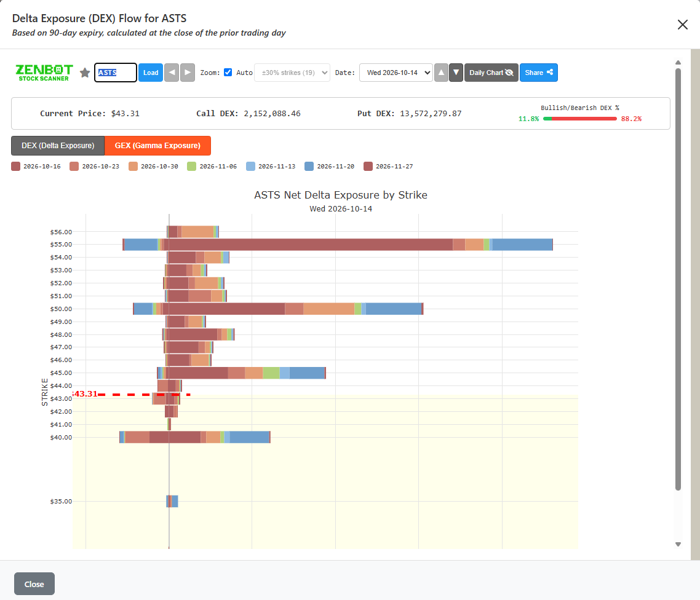
Task: Click the $56.00 strike bar
Action: point(193,232)
